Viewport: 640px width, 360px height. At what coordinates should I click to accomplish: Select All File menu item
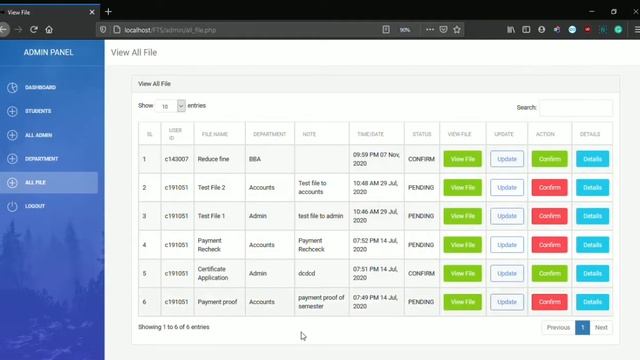[x=49, y=182]
